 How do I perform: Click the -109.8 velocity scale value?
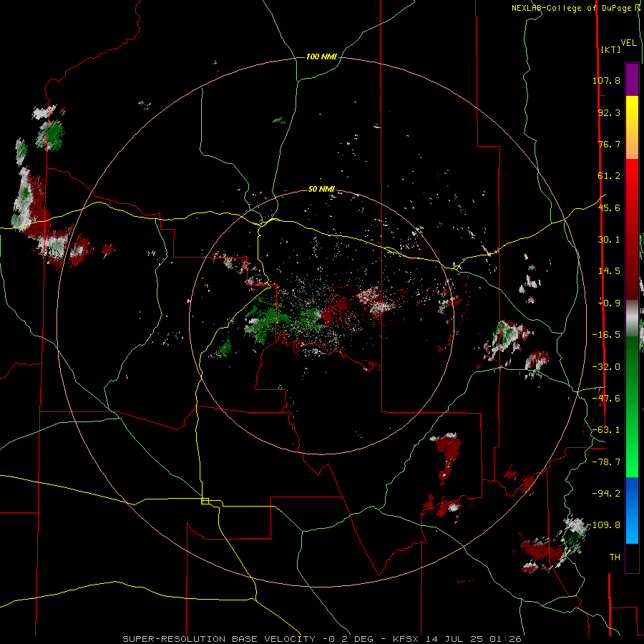(604, 525)
